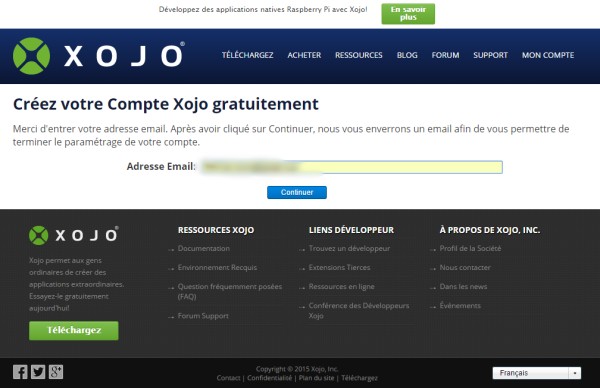The image size is (600, 388).
Task: Click the Xojo logo in the footer
Action: pyautogui.click(x=74, y=235)
